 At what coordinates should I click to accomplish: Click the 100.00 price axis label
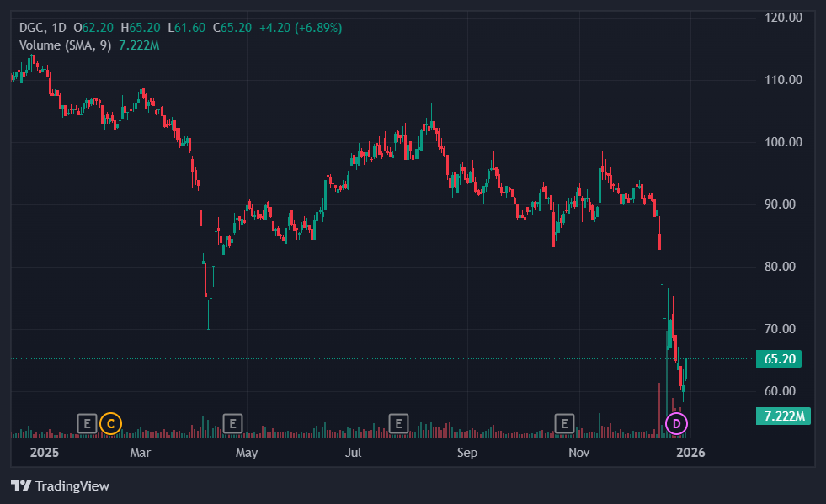coord(783,142)
